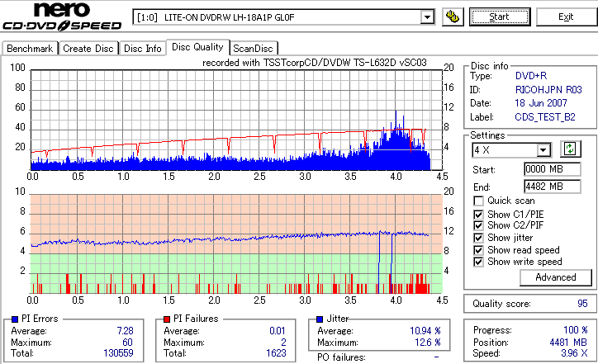Viewport: 598px width, 364px height.
Task: Click the Progress value 100 %
Action: tap(576, 329)
